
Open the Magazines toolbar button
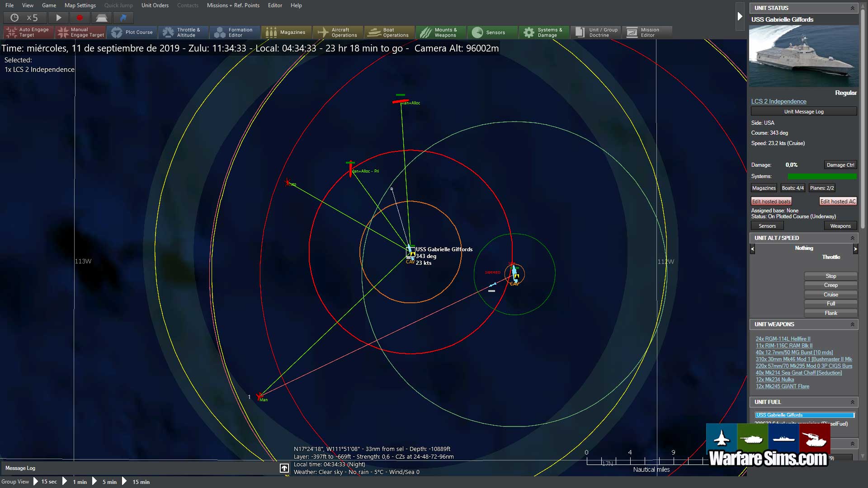tap(286, 32)
